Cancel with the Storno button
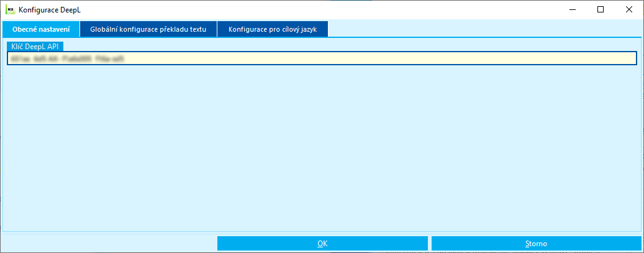 [x=537, y=243]
